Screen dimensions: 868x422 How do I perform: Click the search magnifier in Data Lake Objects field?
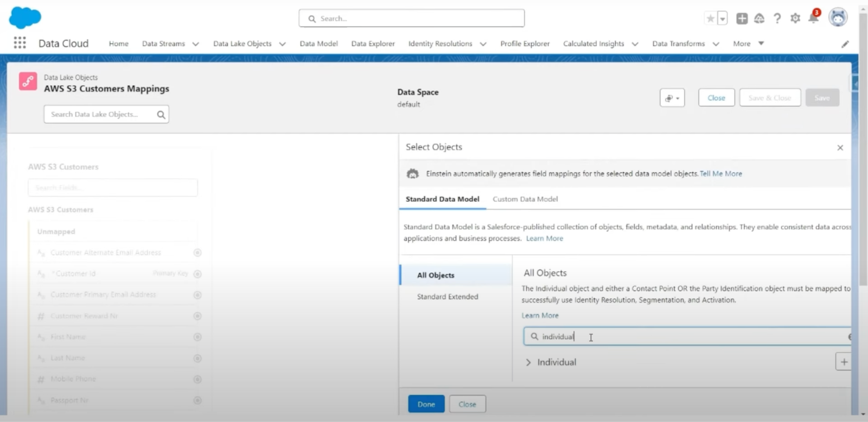(x=161, y=115)
